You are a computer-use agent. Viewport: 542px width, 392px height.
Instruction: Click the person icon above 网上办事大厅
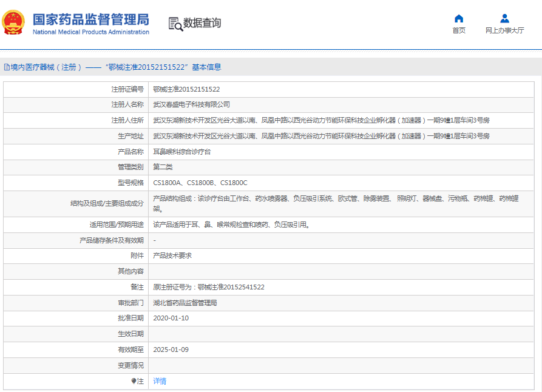(504, 18)
